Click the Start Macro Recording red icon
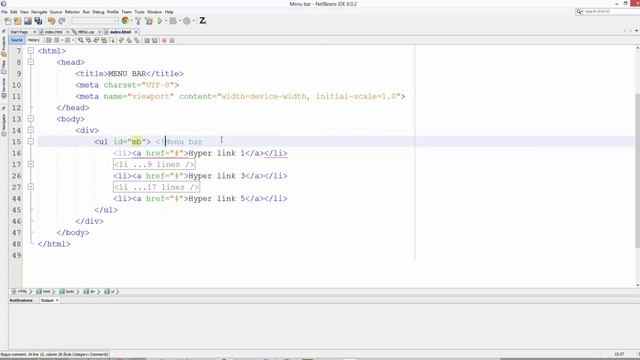This screenshot has width=640, height=360. click(164, 40)
